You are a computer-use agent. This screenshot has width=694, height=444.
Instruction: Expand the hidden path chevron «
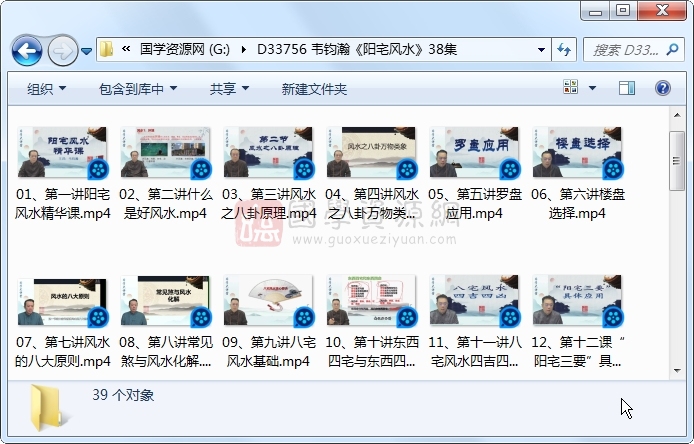[126, 49]
